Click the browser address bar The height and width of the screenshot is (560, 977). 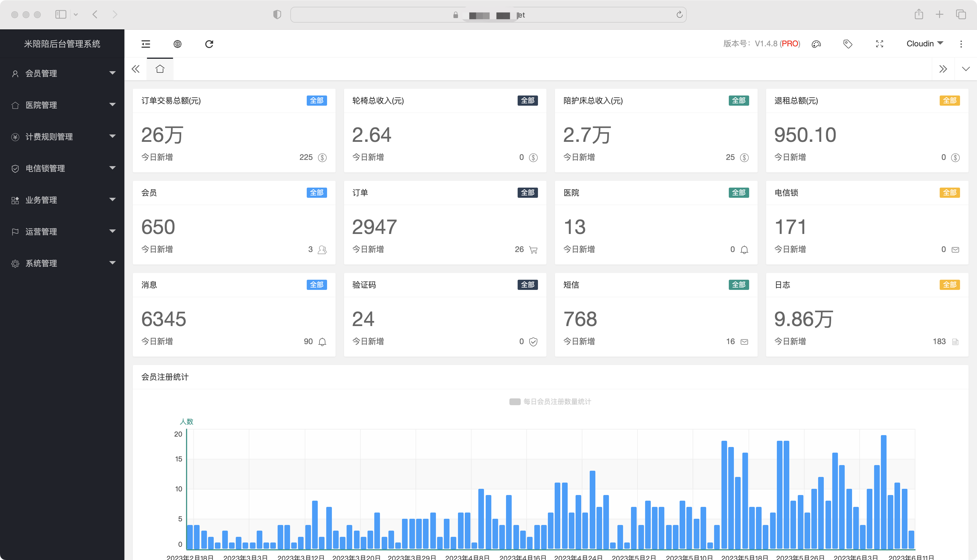(488, 15)
